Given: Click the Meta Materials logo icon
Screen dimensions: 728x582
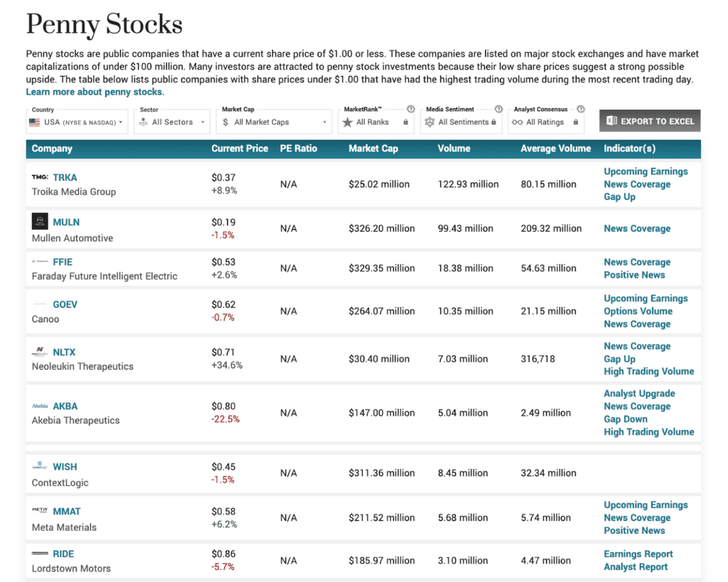Looking at the screenshot, I should 40,511.
